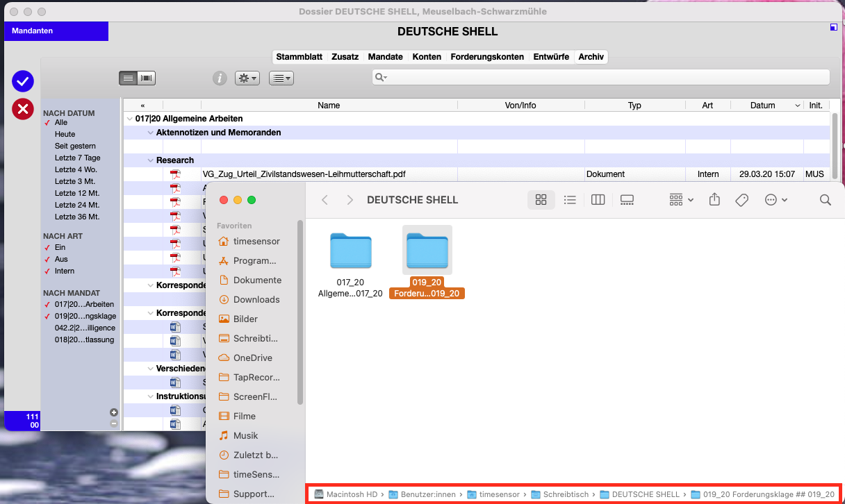Screen dimensions: 845x504
Task: Open Downloads in the Finder sidebar
Action: 249,299
